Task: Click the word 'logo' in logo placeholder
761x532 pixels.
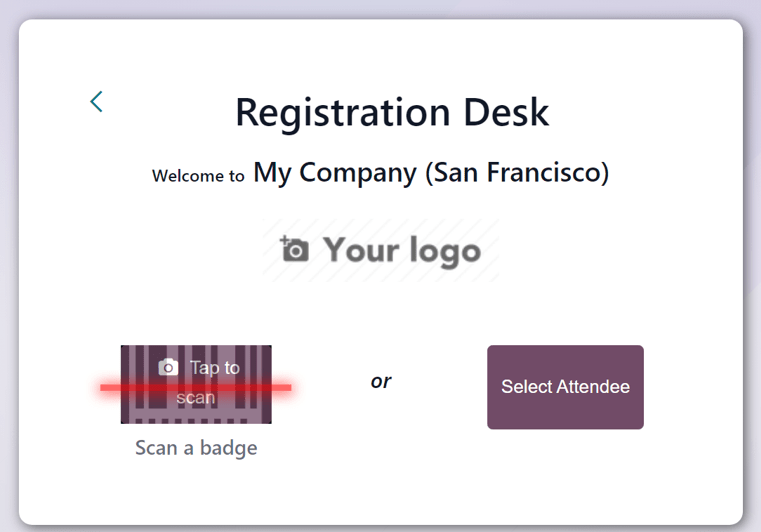Action: click(x=441, y=251)
